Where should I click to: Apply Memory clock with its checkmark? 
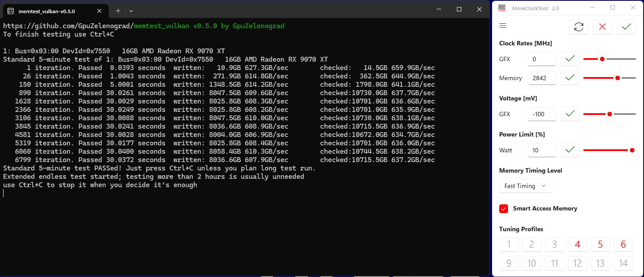pyautogui.click(x=570, y=78)
